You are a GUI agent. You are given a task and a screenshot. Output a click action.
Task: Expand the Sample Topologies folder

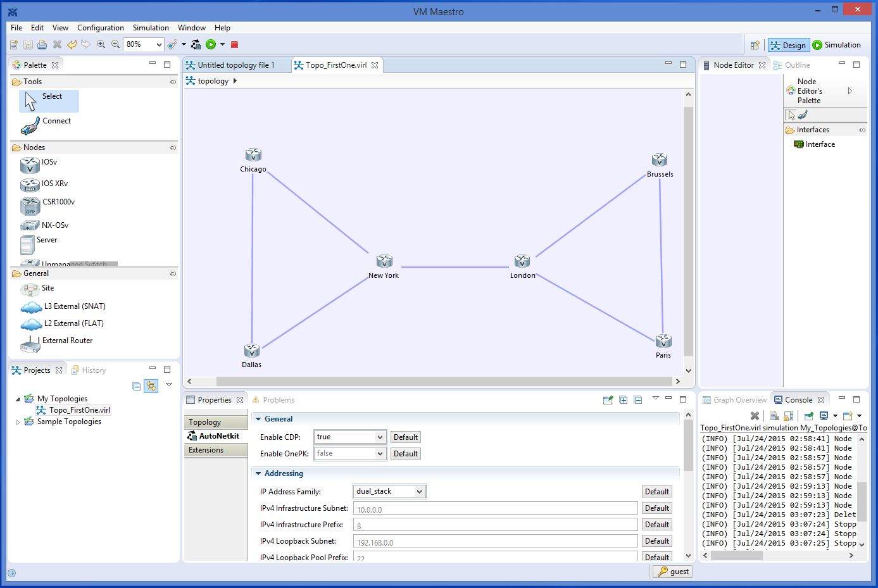coord(18,422)
